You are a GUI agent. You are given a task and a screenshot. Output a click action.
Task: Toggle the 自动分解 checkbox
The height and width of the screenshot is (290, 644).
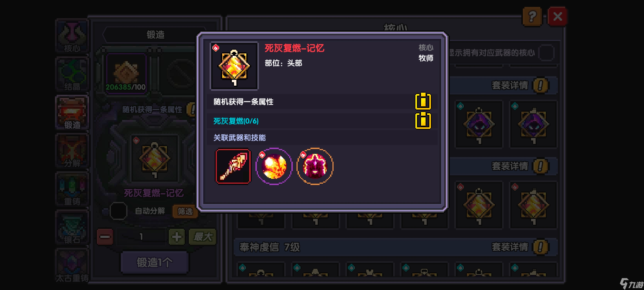pyautogui.click(x=118, y=211)
